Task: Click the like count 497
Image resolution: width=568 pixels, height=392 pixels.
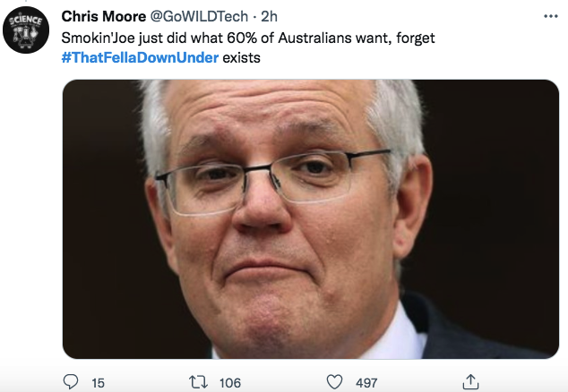Action: tap(366, 383)
